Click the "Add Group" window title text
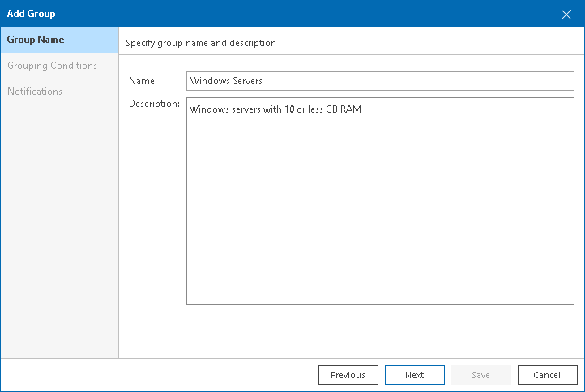The height and width of the screenshot is (392, 585). coord(32,14)
